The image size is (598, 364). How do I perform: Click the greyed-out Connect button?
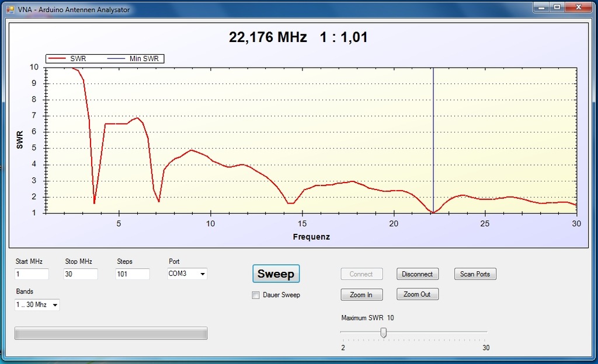click(x=361, y=274)
